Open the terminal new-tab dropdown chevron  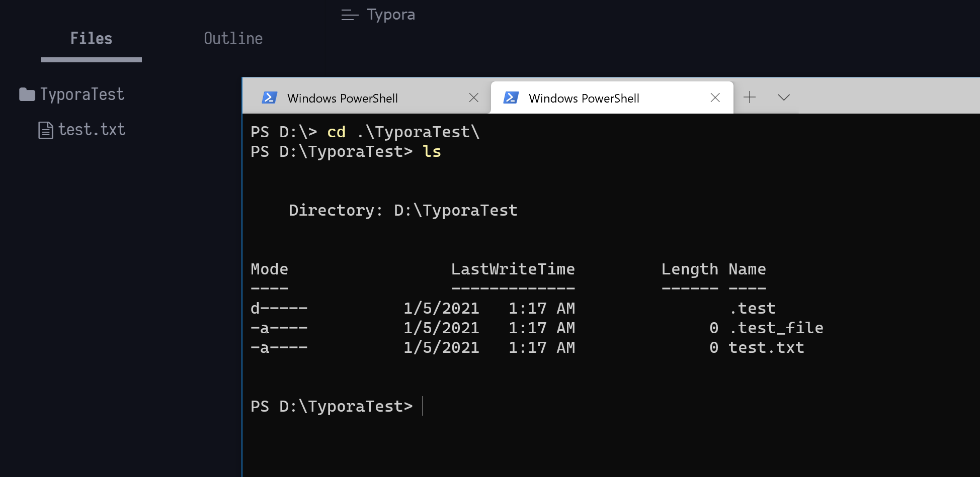[783, 97]
